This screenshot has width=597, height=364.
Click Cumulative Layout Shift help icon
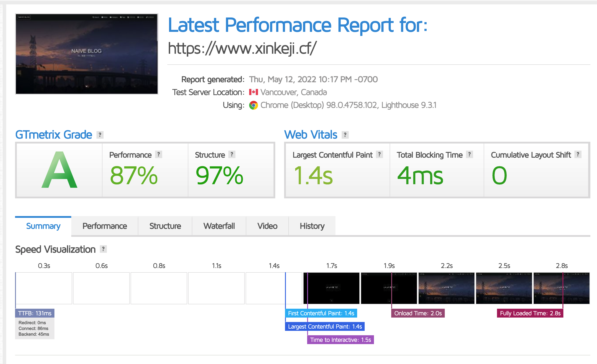pos(578,154)
